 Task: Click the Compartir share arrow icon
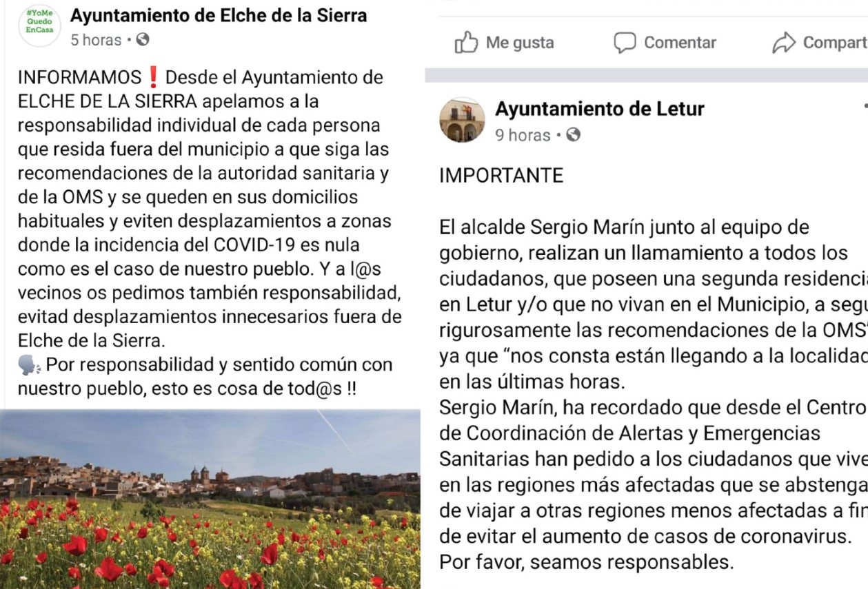(x=784, y=43)
